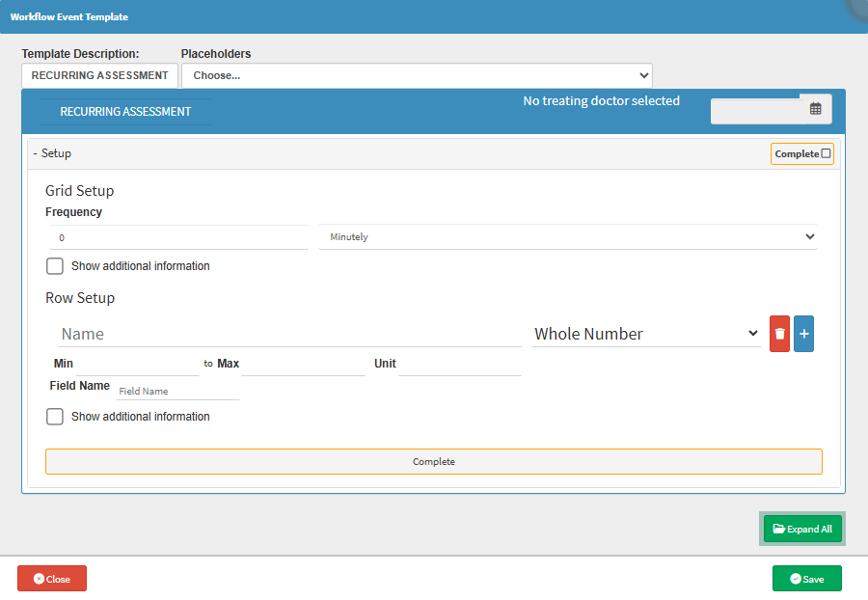
Task: Click the Field Name input box
Action: click(176, 392)
